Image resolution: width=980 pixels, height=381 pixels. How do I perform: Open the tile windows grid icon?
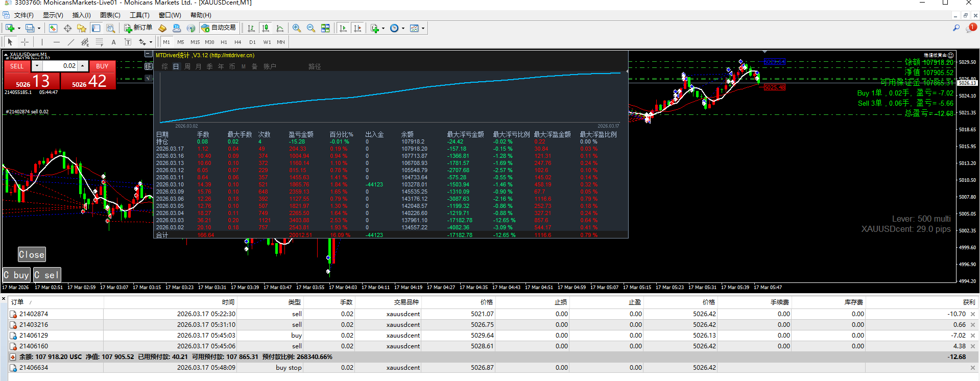(325, 28)
